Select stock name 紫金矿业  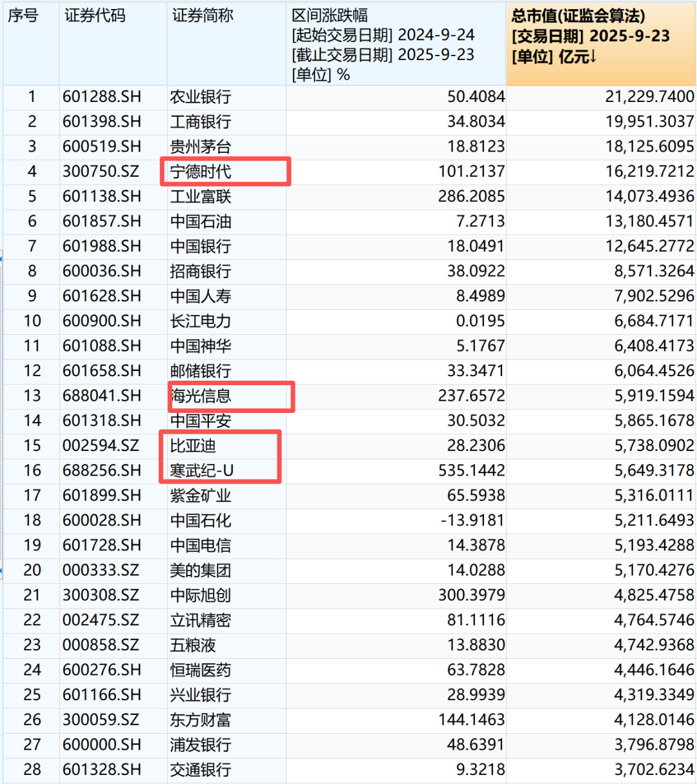tap(201, 496)
